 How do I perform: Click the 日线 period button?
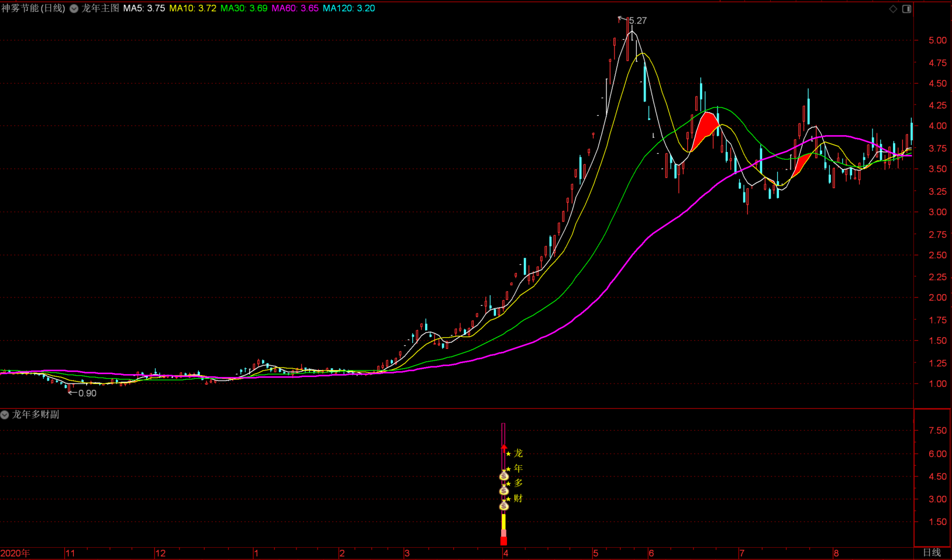coord(932,552)
